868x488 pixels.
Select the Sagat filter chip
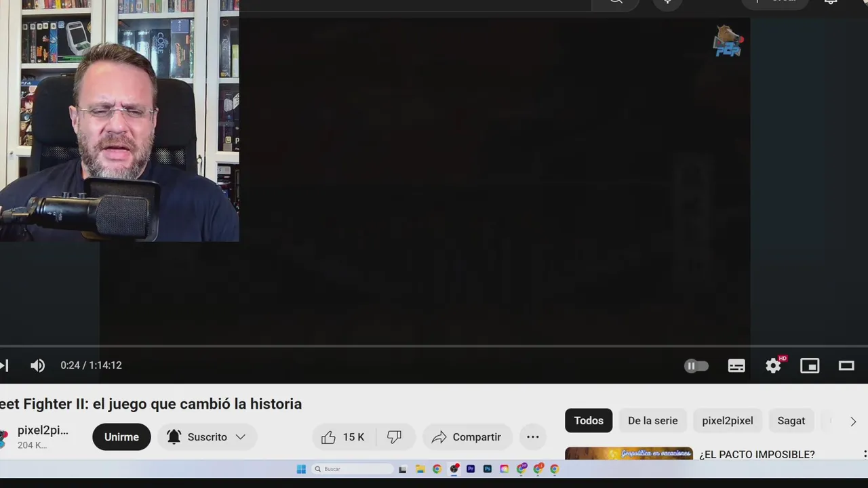(x=791, y=421)
